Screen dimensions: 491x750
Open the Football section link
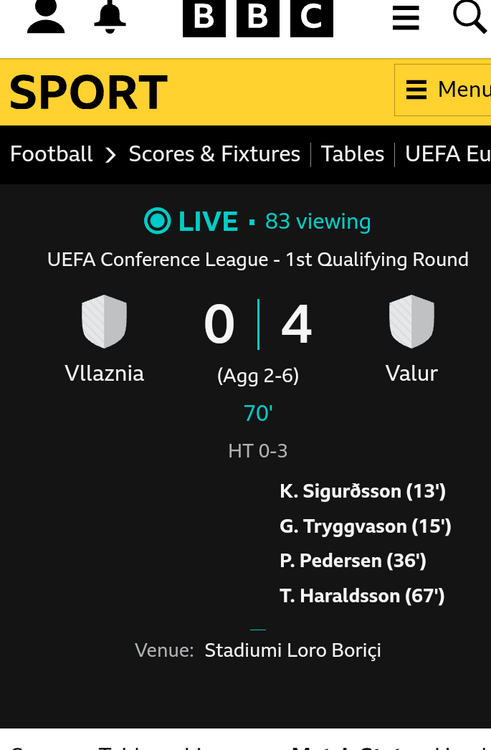click(51, 154)
